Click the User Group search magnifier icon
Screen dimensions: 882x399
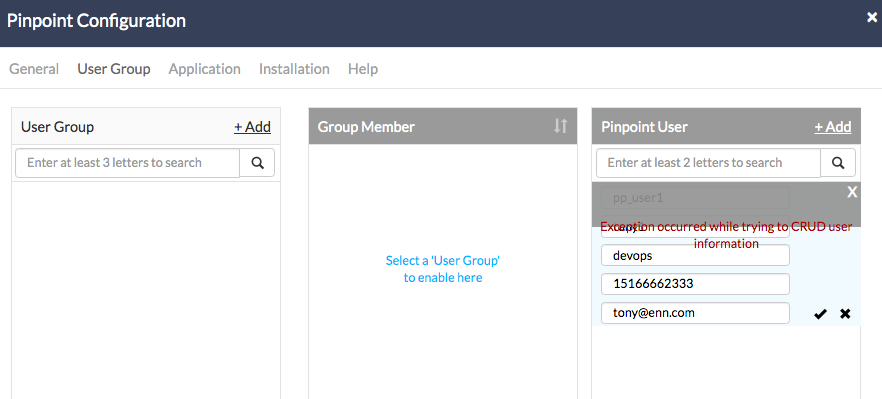point(258,163)
